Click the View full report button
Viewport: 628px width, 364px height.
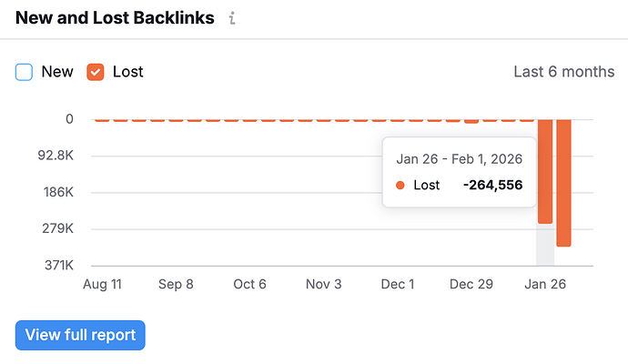(80, 335)
